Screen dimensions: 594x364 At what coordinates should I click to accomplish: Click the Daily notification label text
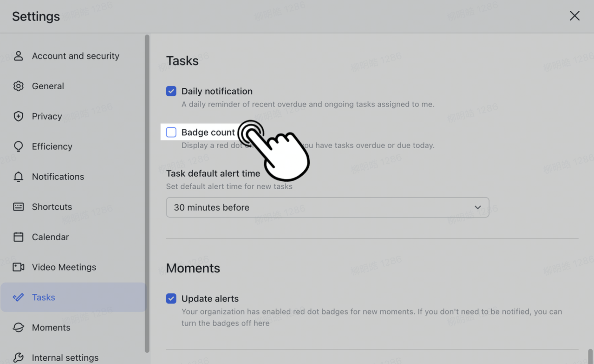pyautogui.click(x=217, y=91)
